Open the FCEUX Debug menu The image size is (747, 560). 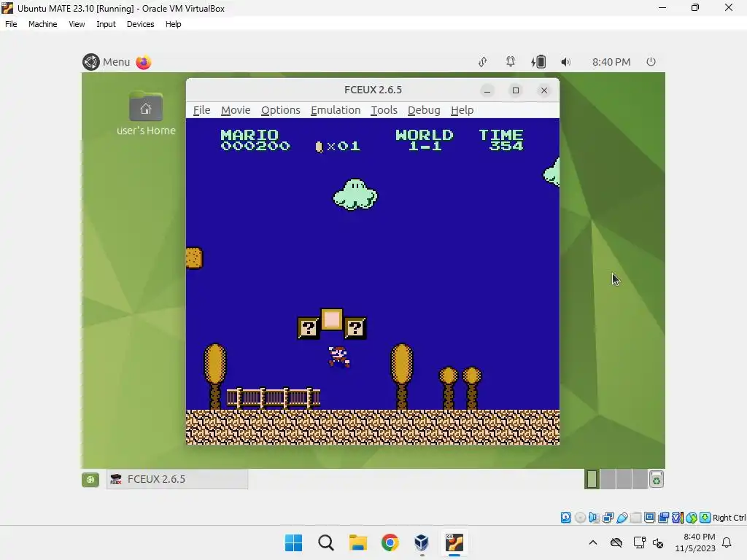pyautogui.click(x=424, y=110)
